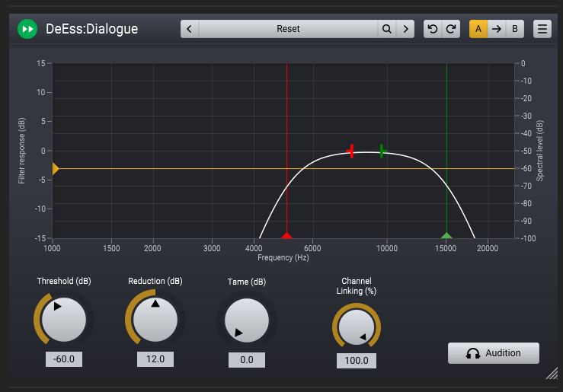The height and width of the screenshot is (392, 563).
Task: Click the Threshold knob
Action: click(64, 320)
